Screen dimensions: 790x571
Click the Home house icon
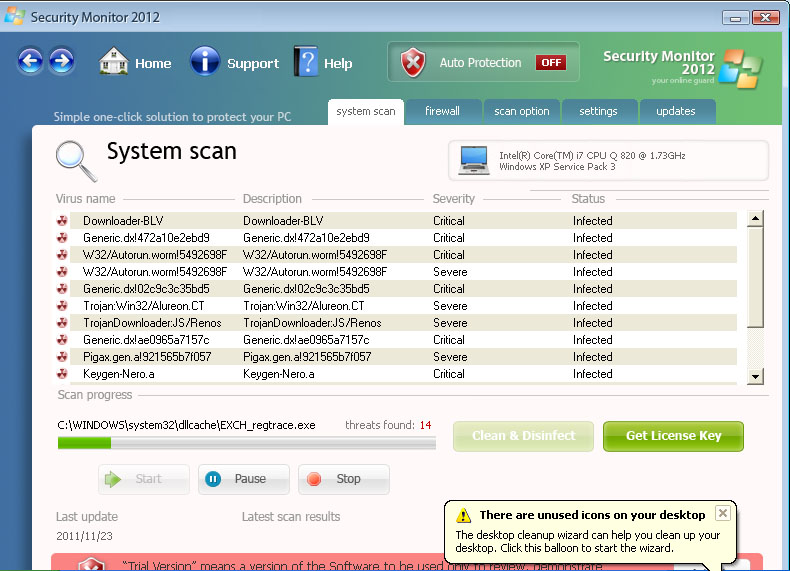pyautogui.click(x=114, y=61)
